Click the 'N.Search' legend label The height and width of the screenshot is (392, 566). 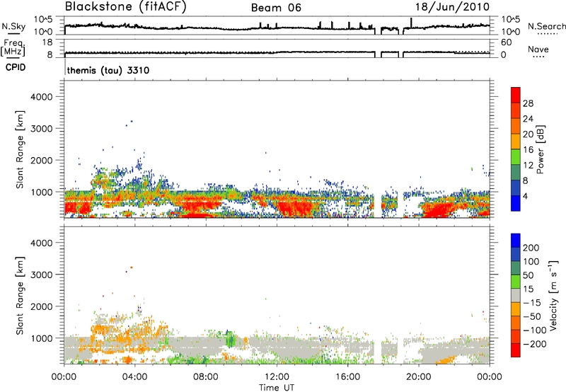tap(546, 26)
